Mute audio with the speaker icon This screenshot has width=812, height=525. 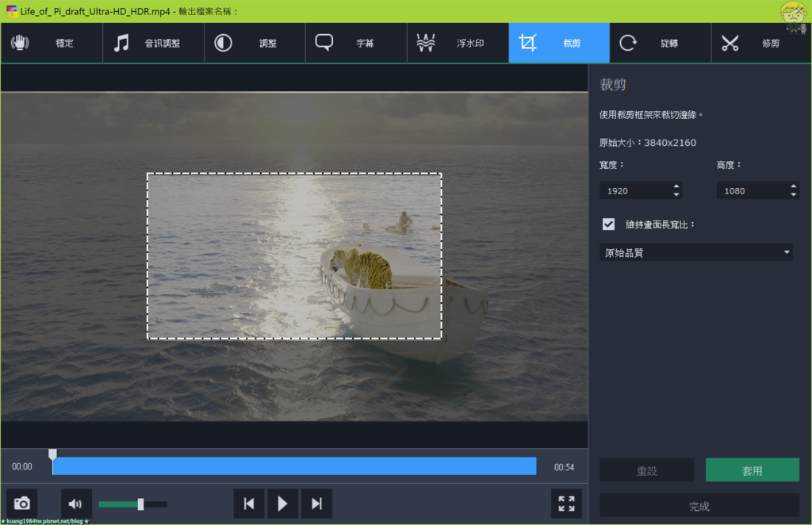click(75, 504)
